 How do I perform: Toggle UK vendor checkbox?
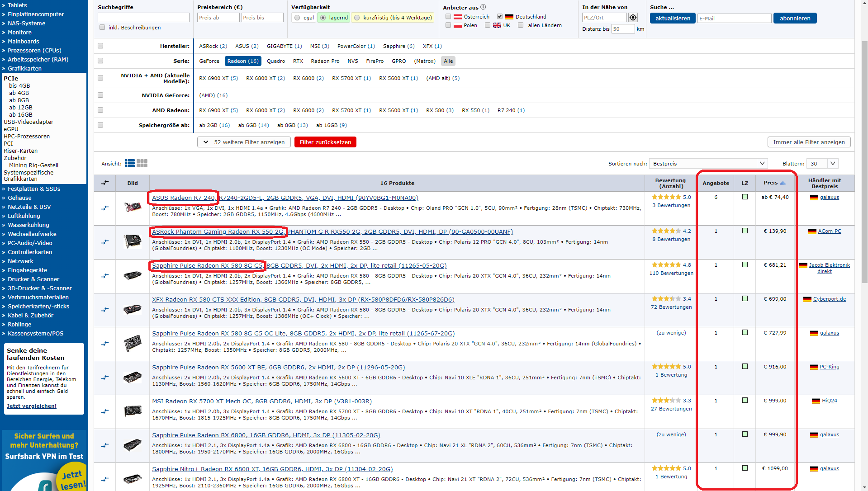click(488, 25)
